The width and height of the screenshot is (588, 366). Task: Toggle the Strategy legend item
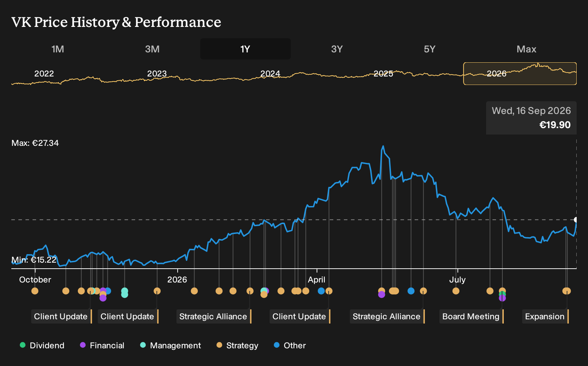click(x=237, y=345)
